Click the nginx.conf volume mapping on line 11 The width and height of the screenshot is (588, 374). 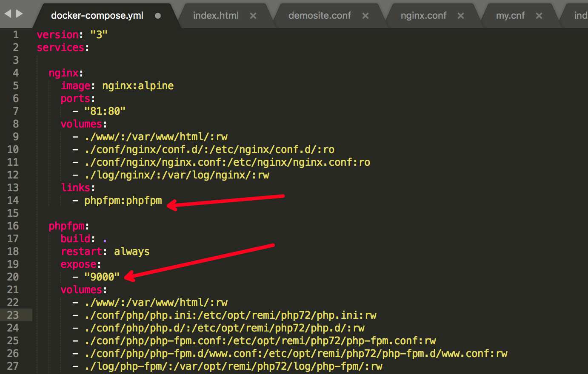pyautogui.click(x=227, y=162)
